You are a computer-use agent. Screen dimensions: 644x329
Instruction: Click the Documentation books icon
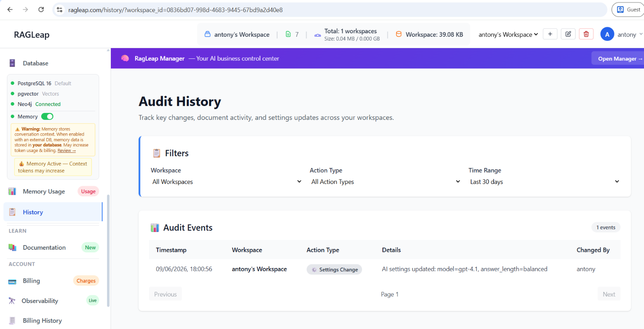tap(12, 248)
